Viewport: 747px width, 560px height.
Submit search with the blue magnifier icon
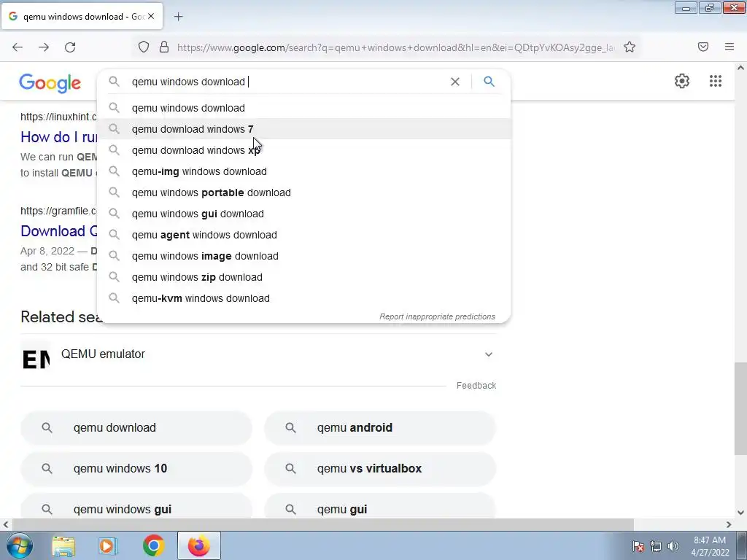tap(489, 82)
